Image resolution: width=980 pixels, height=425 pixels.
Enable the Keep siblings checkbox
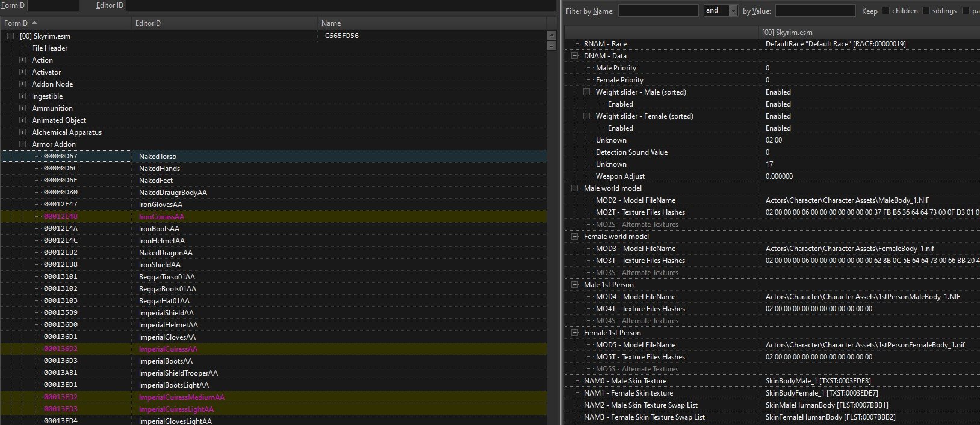(926, 11)
